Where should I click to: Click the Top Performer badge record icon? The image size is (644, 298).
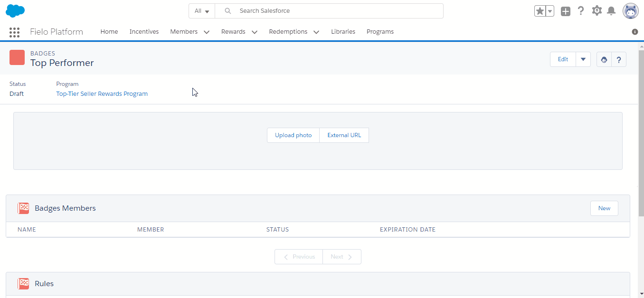17,57
